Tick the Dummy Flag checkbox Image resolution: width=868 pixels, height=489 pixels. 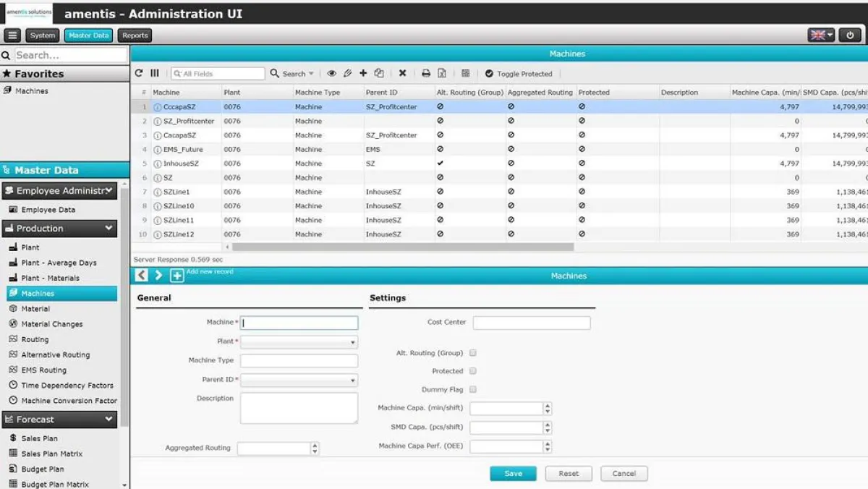tap(473, 389)
